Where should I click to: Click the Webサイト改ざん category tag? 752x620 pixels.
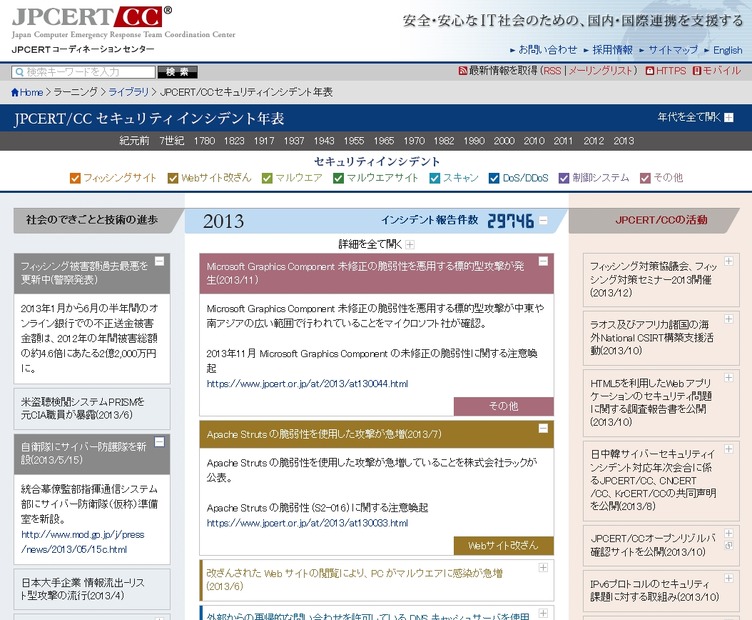coord(504,546)
